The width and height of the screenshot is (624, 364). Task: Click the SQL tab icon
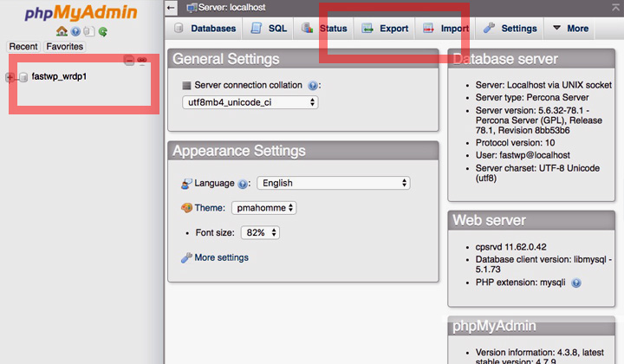tap(257, 28)
